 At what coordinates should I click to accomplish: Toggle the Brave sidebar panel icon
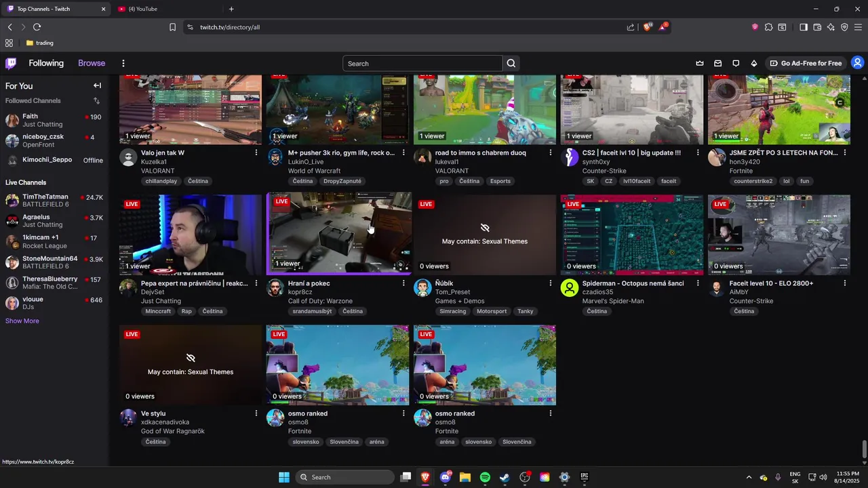[x=804, y=27]
